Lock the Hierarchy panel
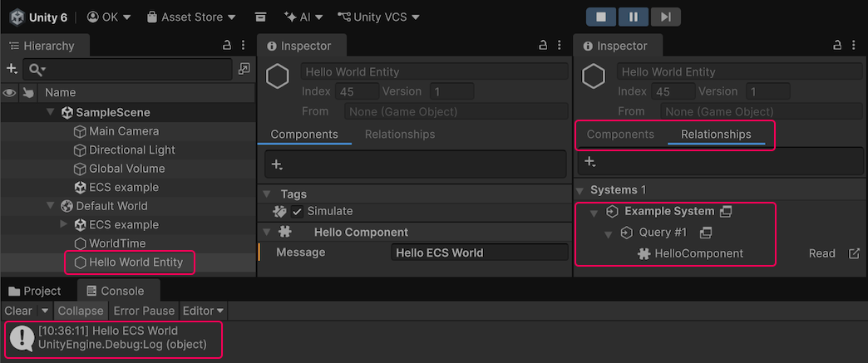This screenshot has width=868, height=363. coord(227,46)
